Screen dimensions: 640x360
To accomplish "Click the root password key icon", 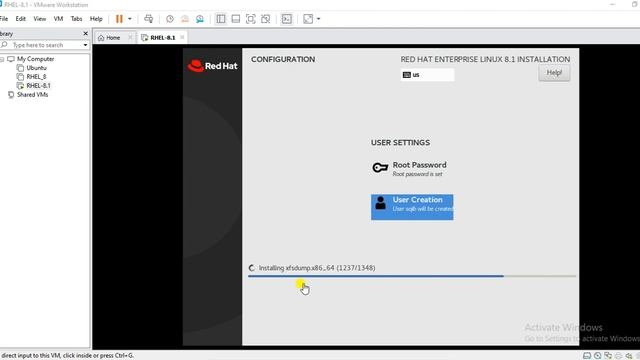I will click(x=380, y=168).
